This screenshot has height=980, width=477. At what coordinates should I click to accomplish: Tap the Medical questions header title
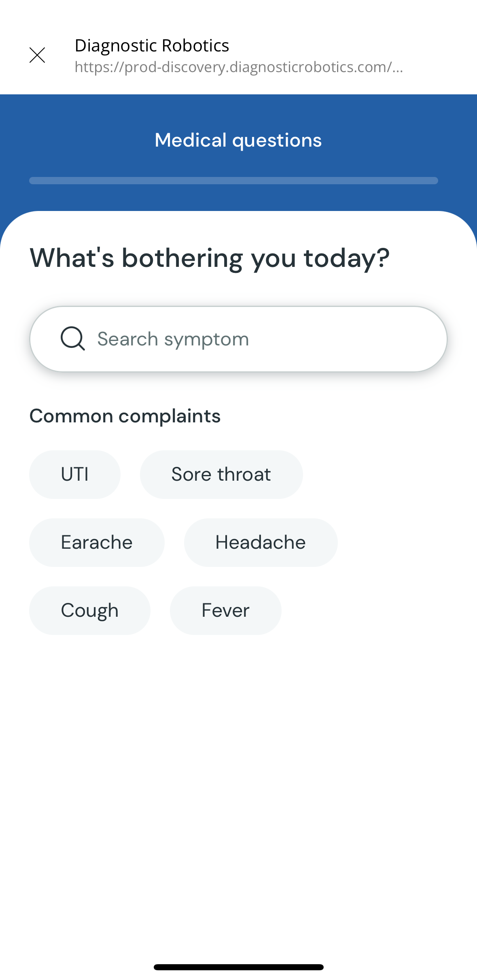click(238, 140)
